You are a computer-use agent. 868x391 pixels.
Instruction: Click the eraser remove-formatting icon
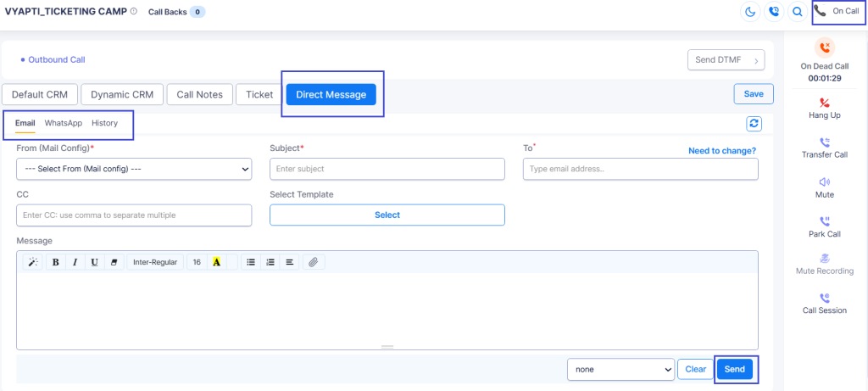pos(114,262)
